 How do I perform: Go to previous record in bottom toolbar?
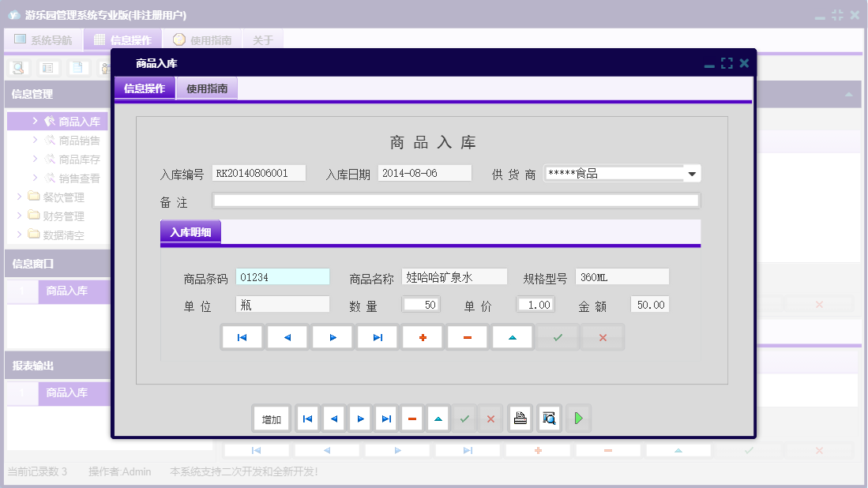334,419
